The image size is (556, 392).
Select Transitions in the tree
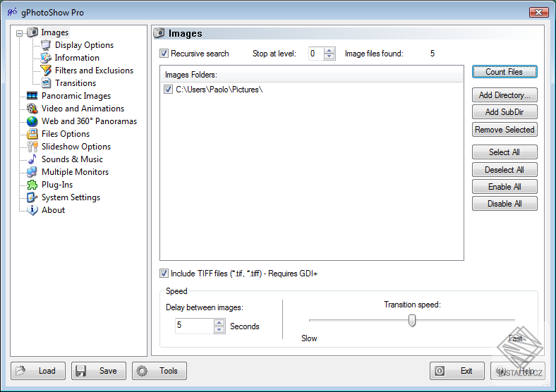coord(75,83)
